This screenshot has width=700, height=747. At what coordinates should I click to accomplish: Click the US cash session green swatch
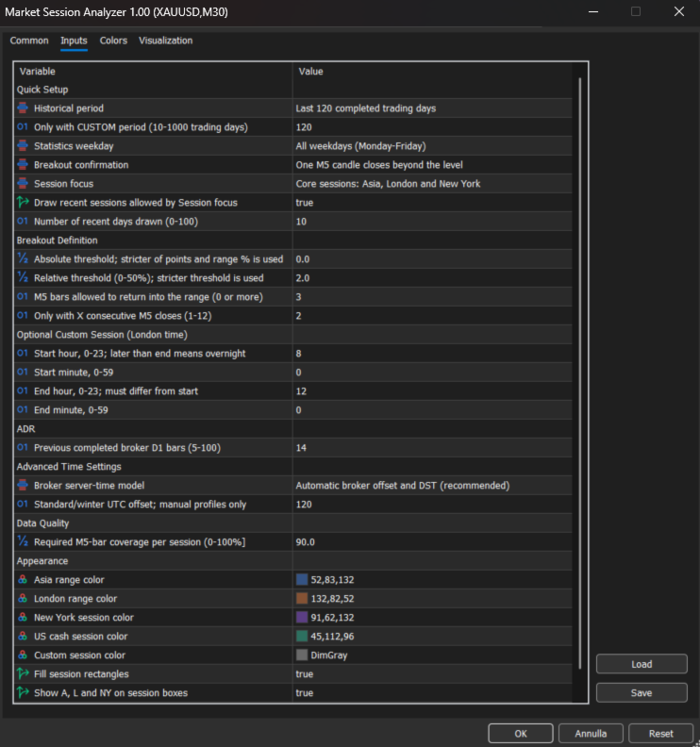302,636
